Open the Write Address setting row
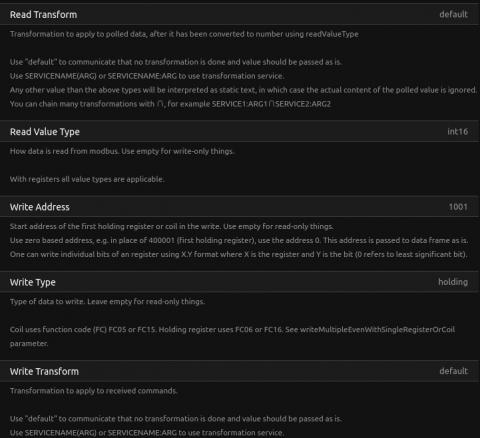Image resolution: width=480 pixels, height=438 pixels. 239,207
